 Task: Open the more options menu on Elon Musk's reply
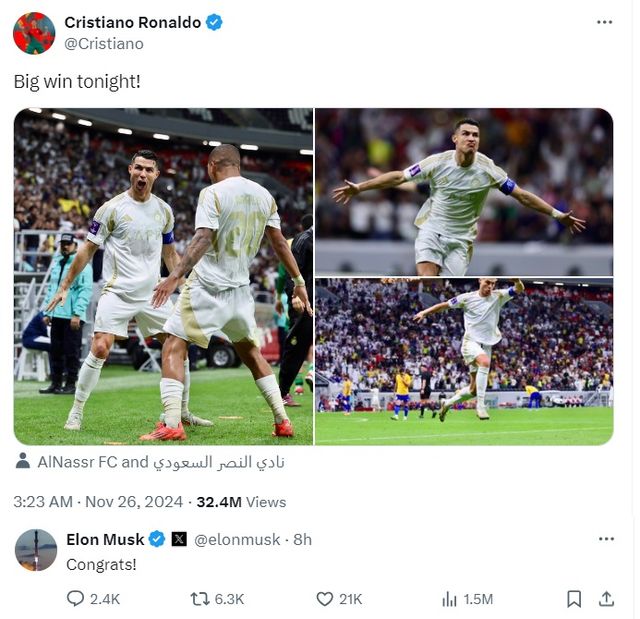point(606,539)
